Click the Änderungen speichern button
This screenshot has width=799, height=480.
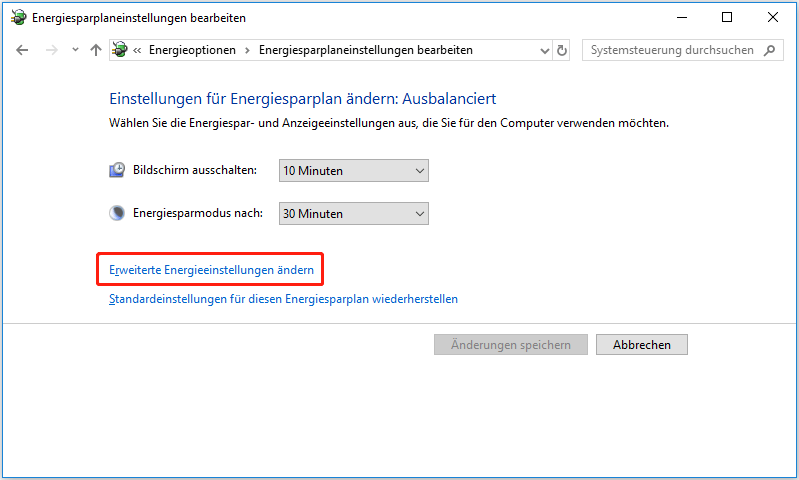point(511,345)
